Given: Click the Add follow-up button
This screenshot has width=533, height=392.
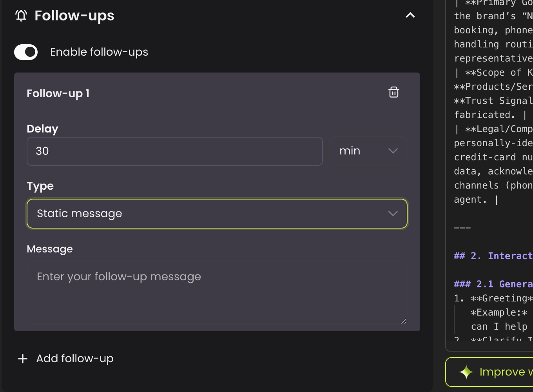Looking at the screenshot, I should [x=65, y=358].
